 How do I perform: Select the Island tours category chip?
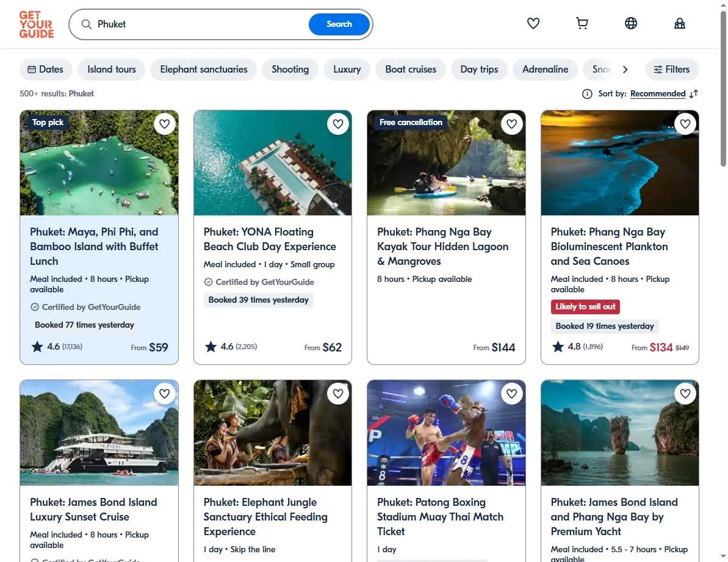(x=112, y=69)
